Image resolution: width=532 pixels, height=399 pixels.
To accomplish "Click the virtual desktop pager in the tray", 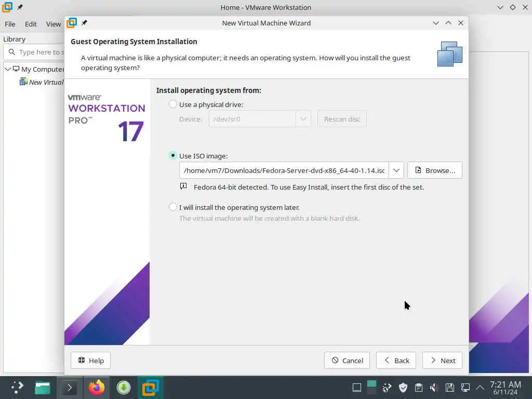I will [x=372, y=388].
